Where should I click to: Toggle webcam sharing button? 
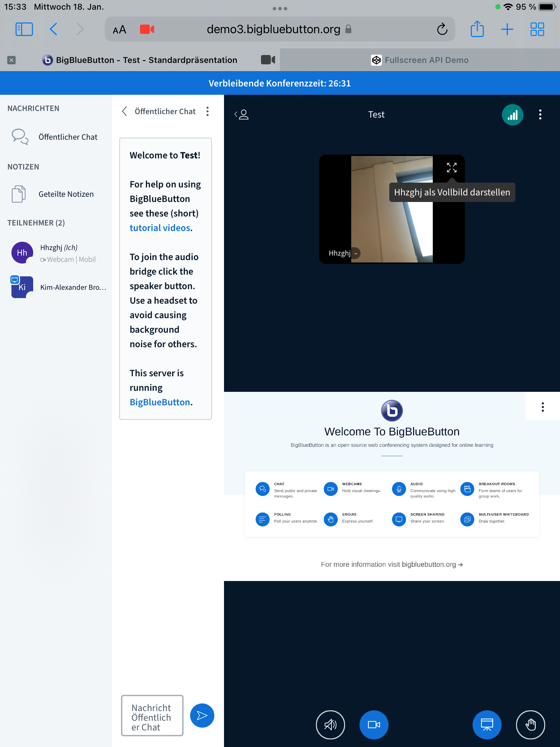[374, 725]
